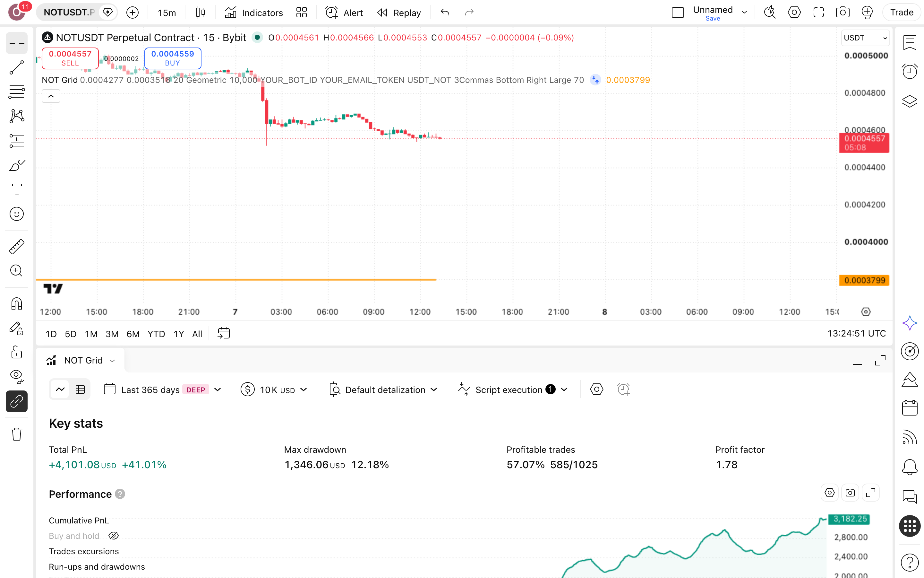
Task: Click the BUY 0.0004559 button
Action: tap(173, 58)
